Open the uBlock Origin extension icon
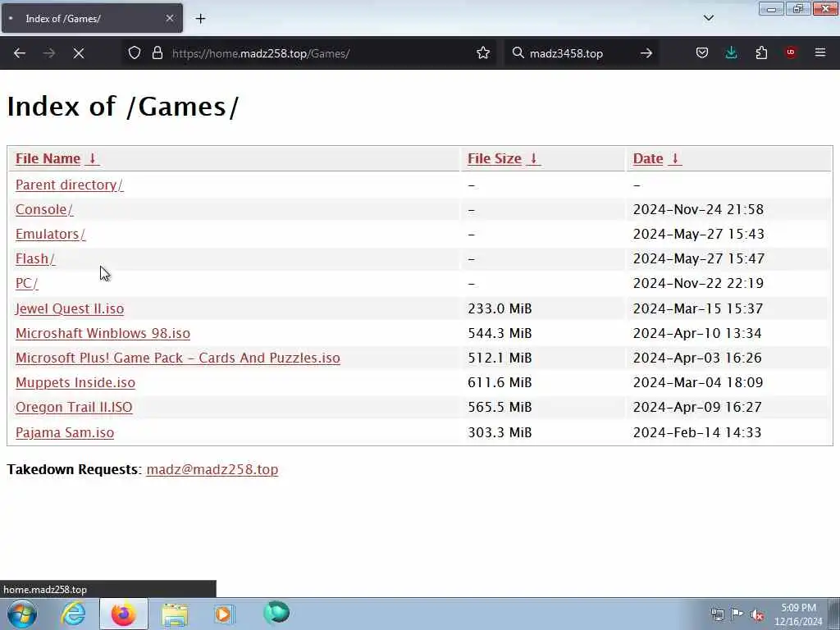The image size is (840, 630). point(791,53)
